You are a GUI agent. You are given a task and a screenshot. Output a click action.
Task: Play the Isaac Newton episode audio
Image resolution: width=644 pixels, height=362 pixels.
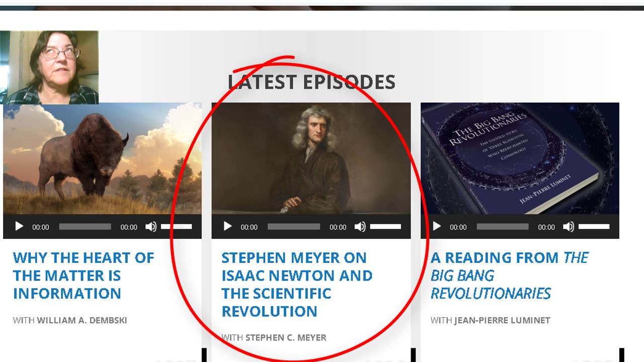(x=227, y=227)
